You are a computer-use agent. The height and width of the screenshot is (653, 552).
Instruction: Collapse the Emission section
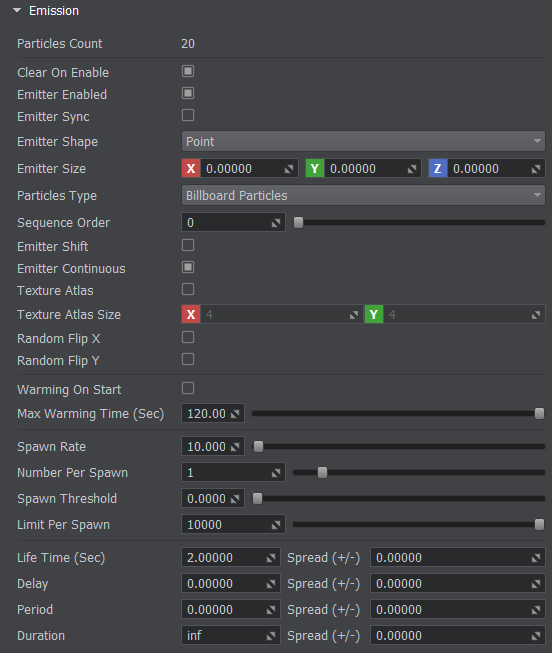click(x=17, y=10)
